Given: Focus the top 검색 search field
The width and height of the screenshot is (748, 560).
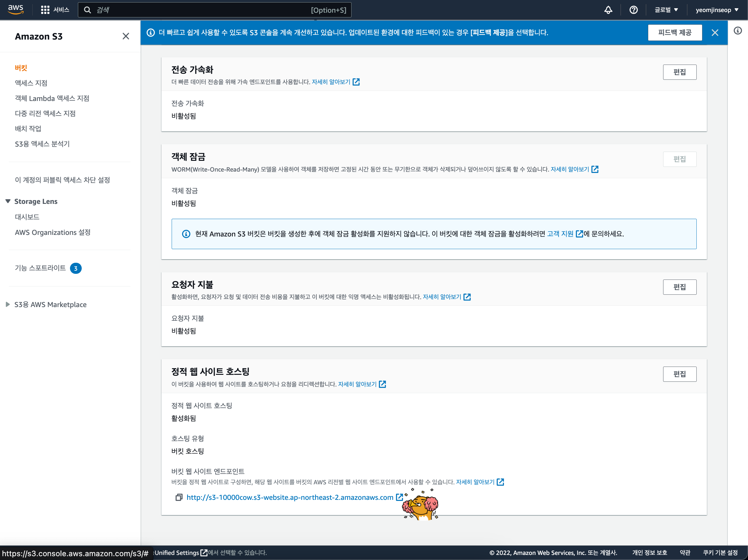Looking at the screenshot, I should click(203, 10).
